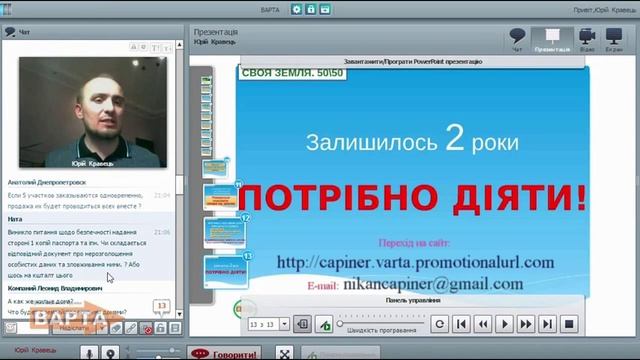640x360 pixels.
Task: Toggle the slide thumbnails panel button
Action: tap(302, 324)
